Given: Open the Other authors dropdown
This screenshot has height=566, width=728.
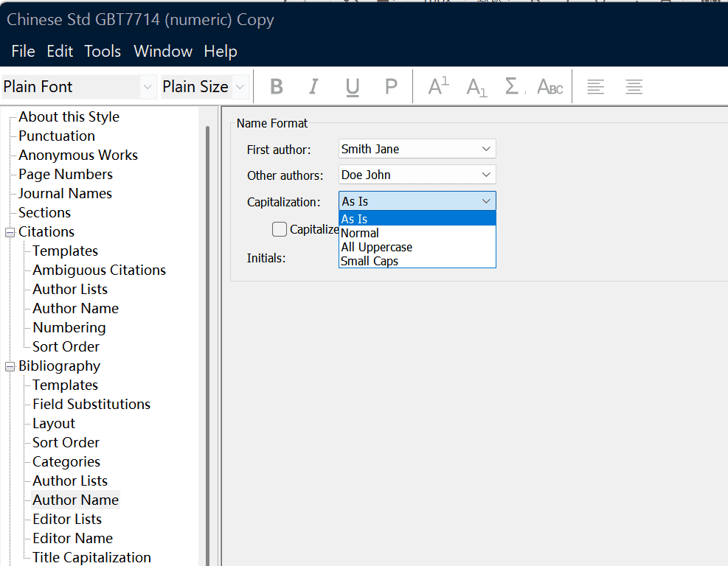Looking at the screenshot, I should 417,175.
